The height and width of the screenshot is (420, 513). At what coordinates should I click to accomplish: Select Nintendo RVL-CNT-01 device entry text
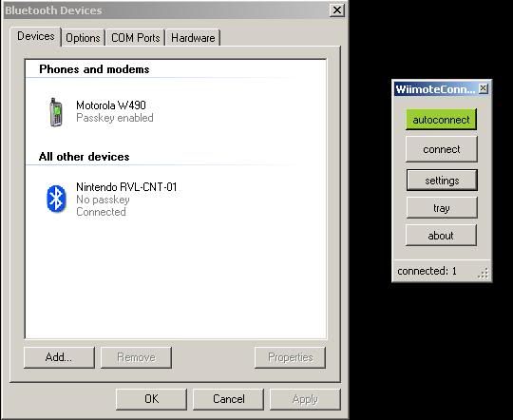126,187
